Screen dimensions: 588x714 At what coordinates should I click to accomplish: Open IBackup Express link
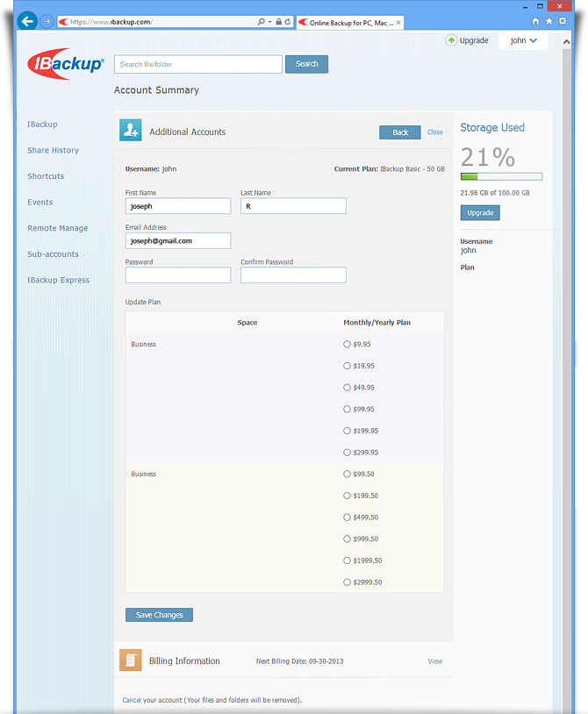pos(58,280)
